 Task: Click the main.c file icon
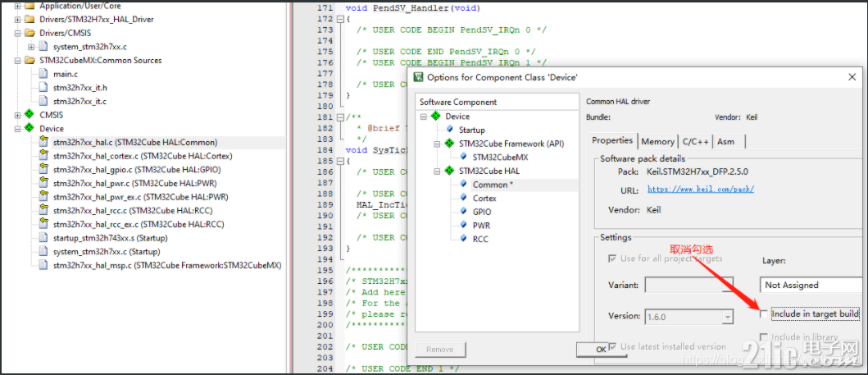click(43, 74)
